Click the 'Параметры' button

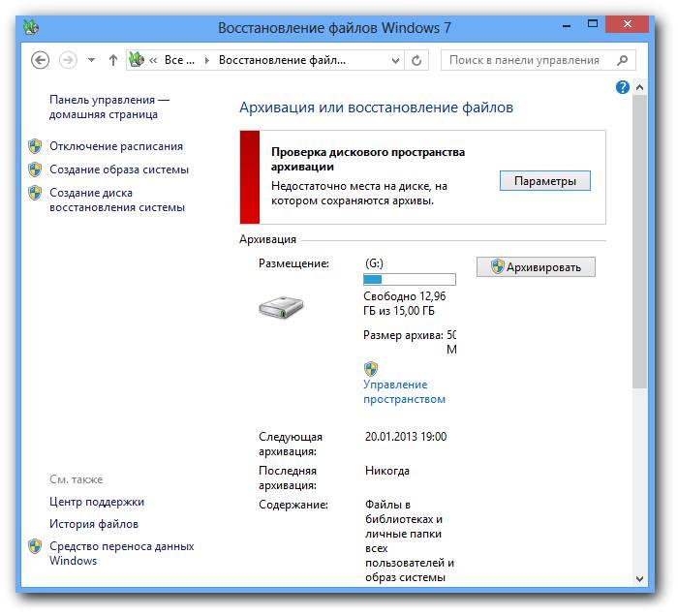544,181
